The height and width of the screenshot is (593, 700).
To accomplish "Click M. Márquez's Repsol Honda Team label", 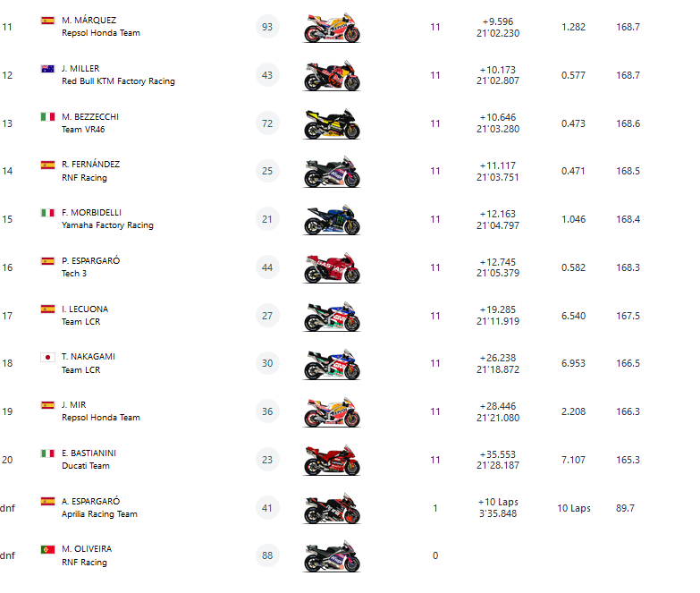I will point(101,33).
